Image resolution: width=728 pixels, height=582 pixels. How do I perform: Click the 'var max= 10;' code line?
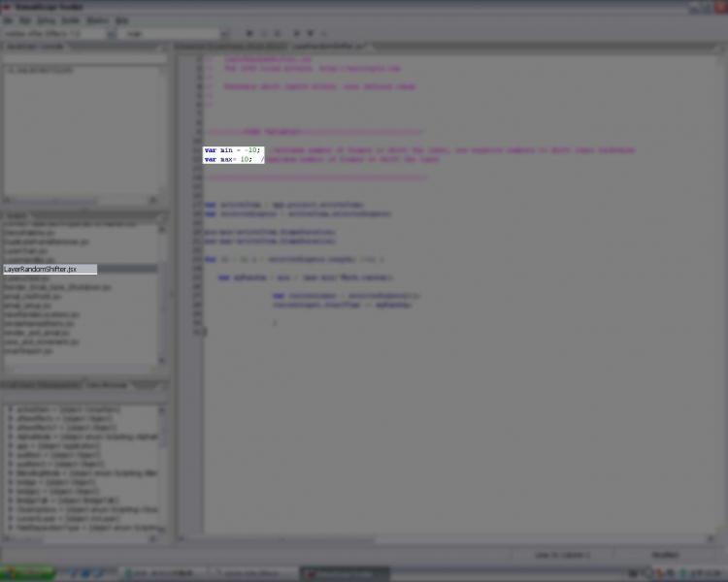(229, 159)
